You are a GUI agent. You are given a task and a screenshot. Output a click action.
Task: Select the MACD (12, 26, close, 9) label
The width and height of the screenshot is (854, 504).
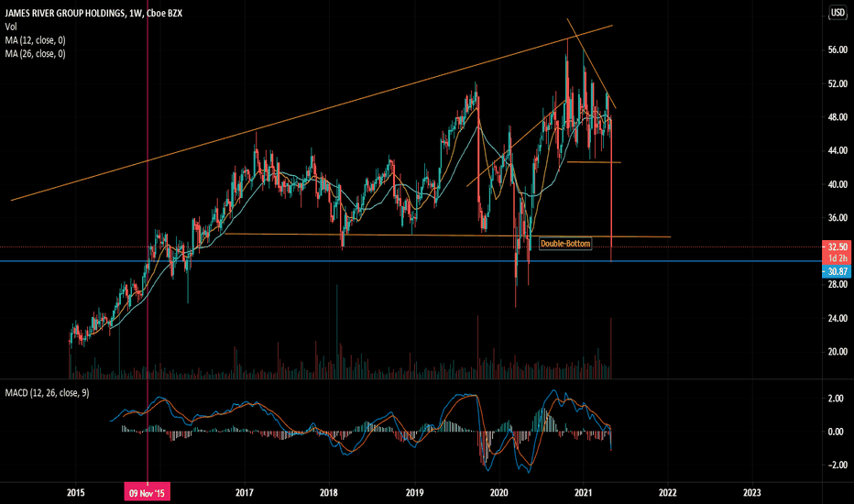click(48, 393)
